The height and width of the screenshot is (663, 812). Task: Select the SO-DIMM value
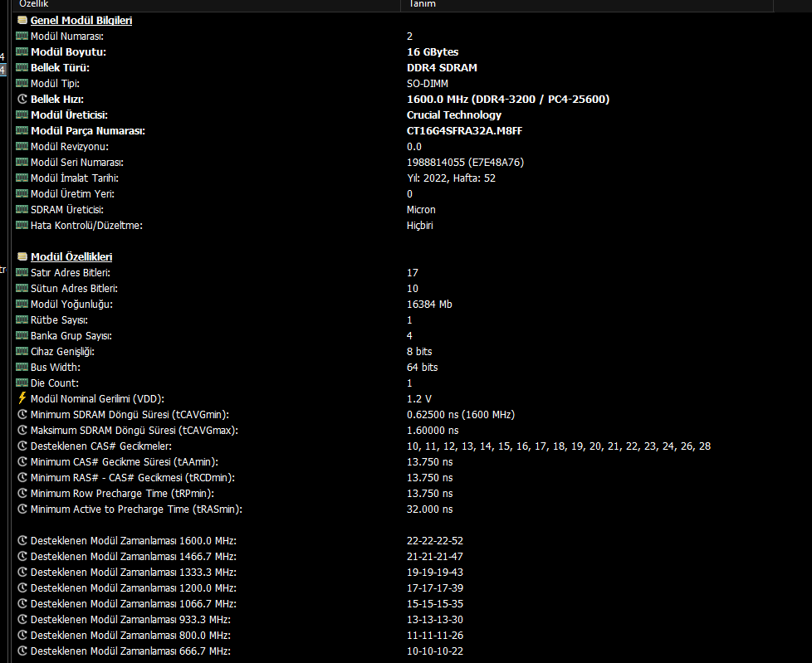click(428, 83)
